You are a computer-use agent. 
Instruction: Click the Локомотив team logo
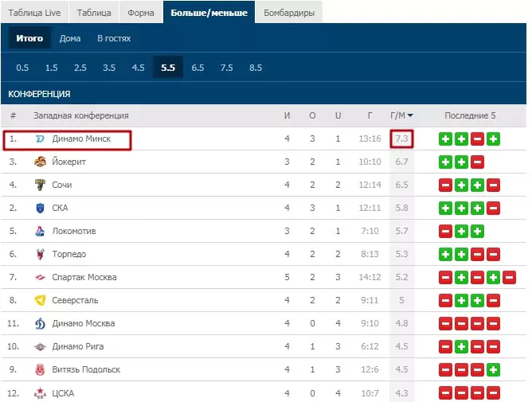40,231
